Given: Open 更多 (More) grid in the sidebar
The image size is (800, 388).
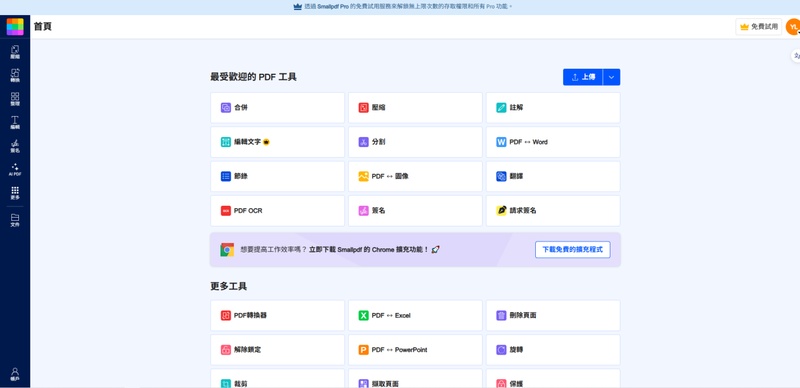Looking at the screenshot, I should click(15, 193).
